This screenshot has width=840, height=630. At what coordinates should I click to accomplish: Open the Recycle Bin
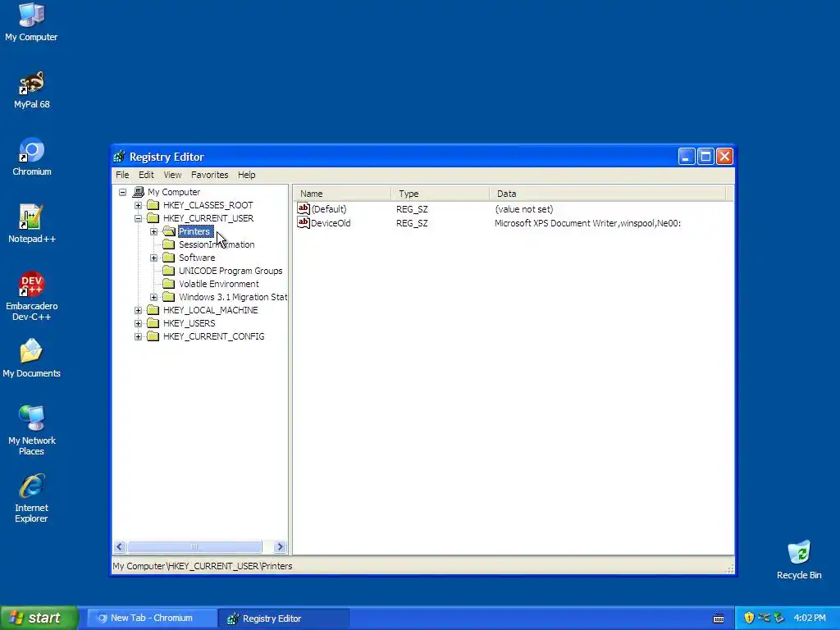pyautogui.click(x=799, y=560)
